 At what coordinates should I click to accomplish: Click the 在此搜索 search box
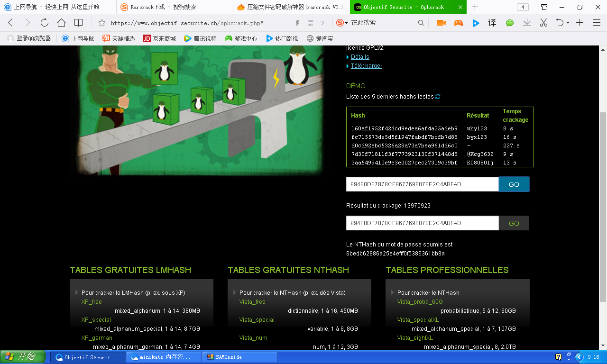click(x=382, y=23)
